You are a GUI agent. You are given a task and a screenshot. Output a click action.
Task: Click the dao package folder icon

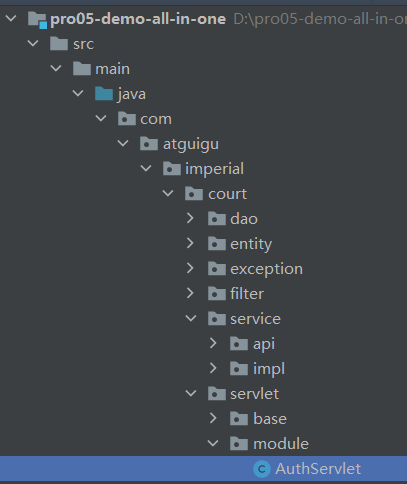click(x=217, y=219)
